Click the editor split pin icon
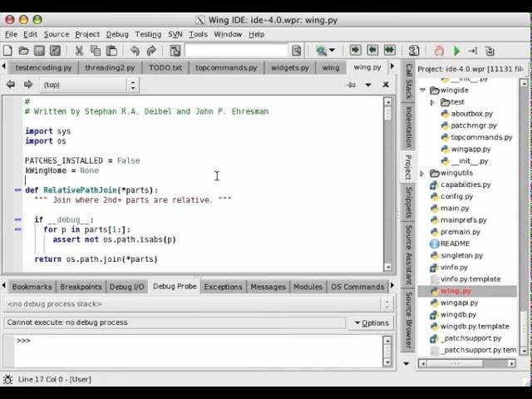 (x=352, y=85)
